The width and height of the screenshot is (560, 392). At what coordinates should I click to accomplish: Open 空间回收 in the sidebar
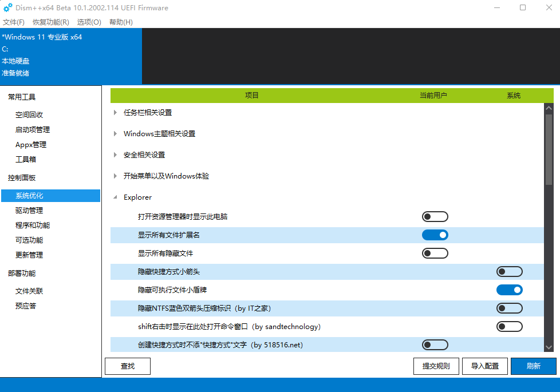click(30, 114)
